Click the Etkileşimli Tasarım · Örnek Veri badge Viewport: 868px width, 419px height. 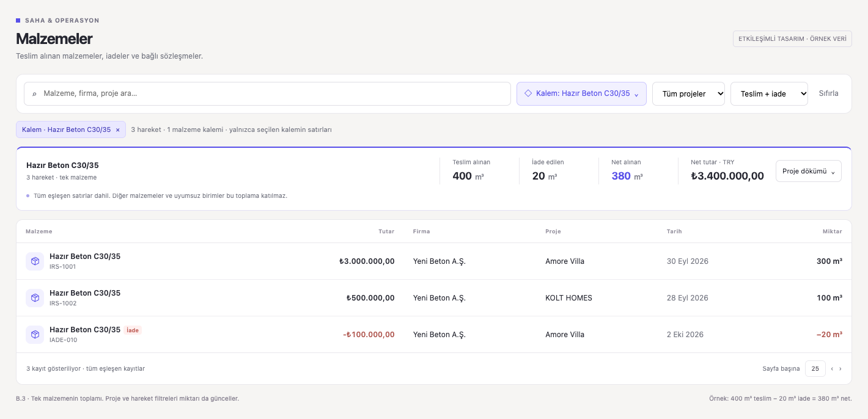tap(792, 38)
